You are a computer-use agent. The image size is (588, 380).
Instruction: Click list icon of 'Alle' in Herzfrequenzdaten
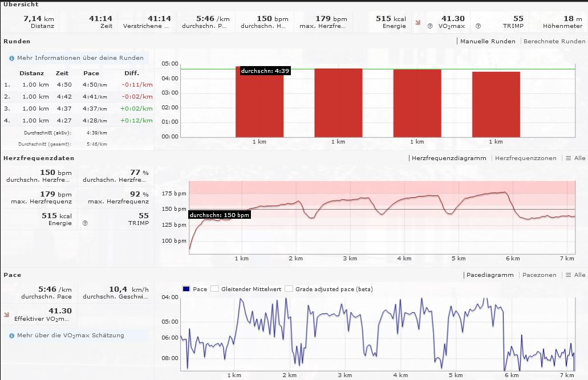567,158
